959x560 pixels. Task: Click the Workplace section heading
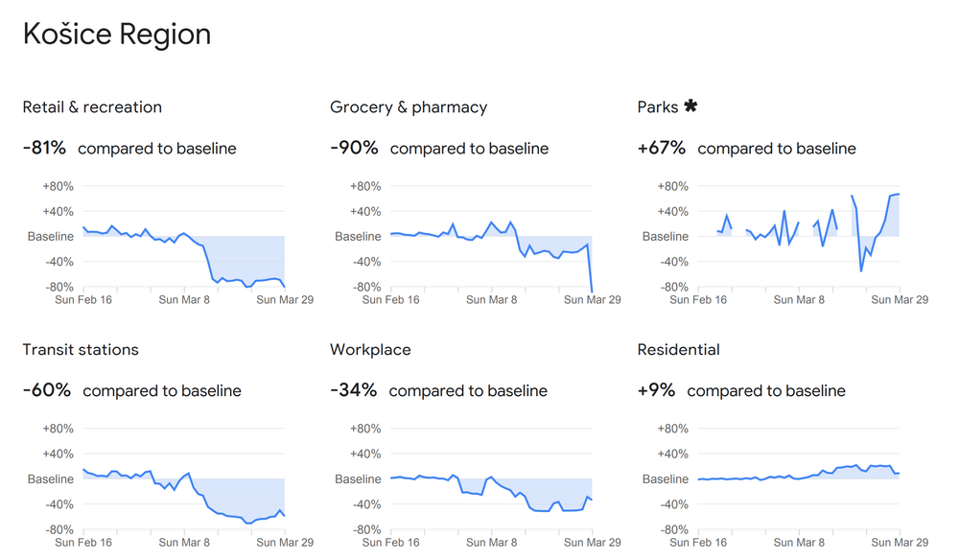369,350
